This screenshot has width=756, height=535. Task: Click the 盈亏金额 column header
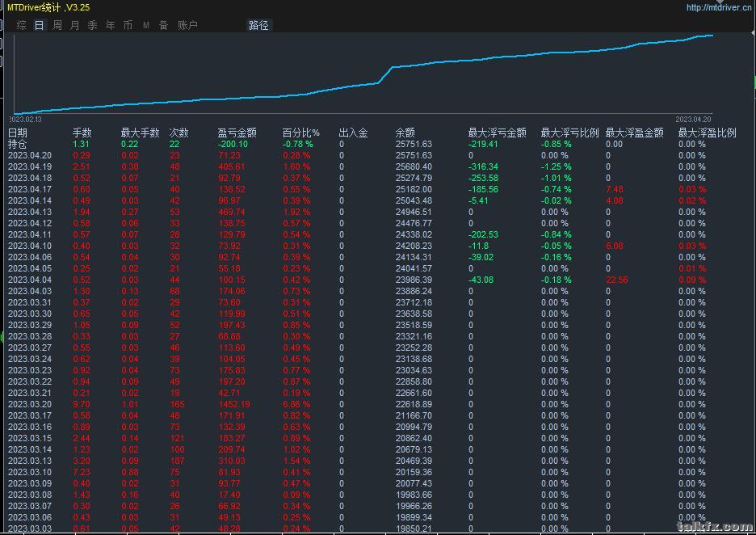(x=237, y=133)
